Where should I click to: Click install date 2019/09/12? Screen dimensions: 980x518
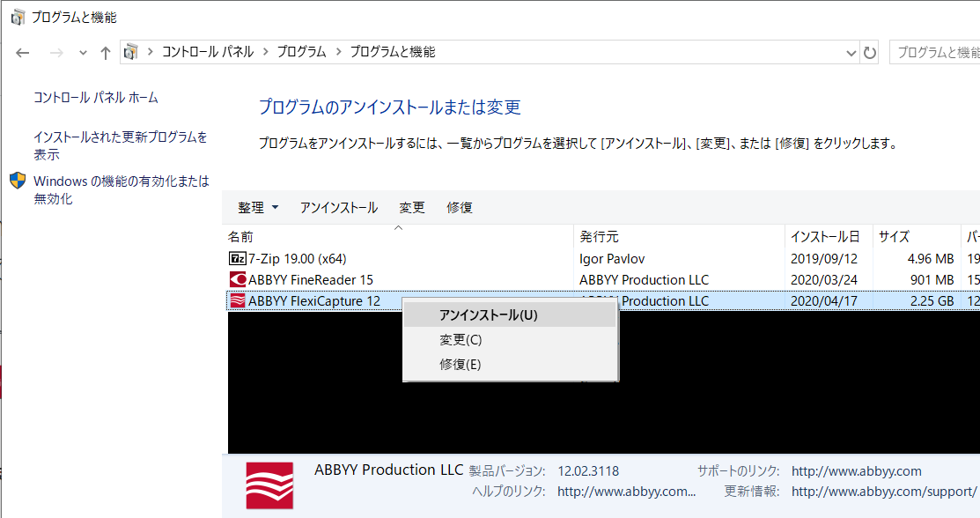824,258
